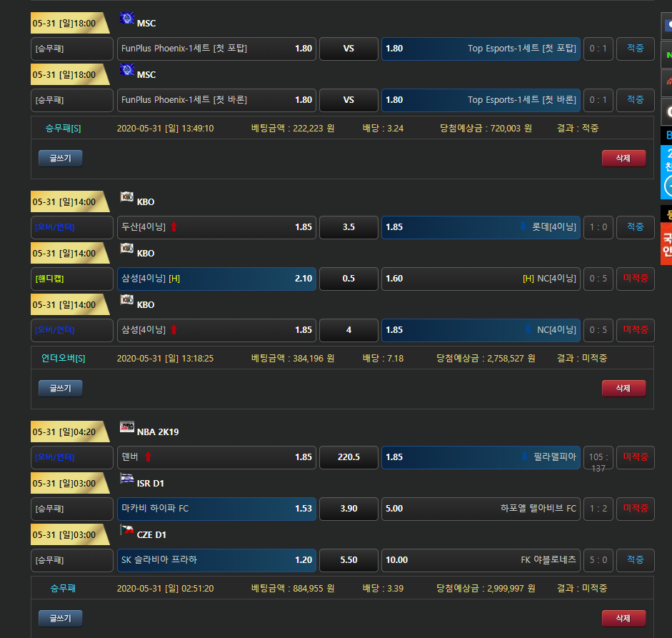This screenshot has height=638, width=672.
Task: Click the red up arrow next to 덴버
Action: click(149, 457)
